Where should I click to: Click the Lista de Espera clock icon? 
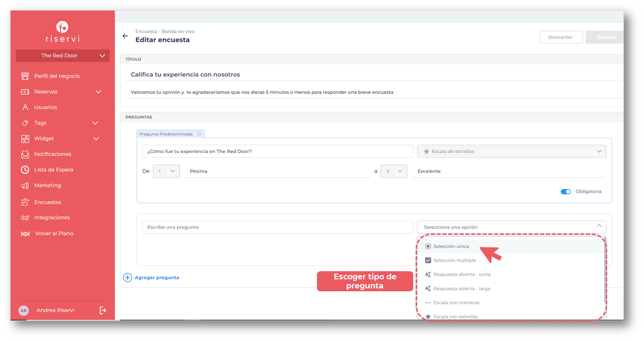coord(25,170)
